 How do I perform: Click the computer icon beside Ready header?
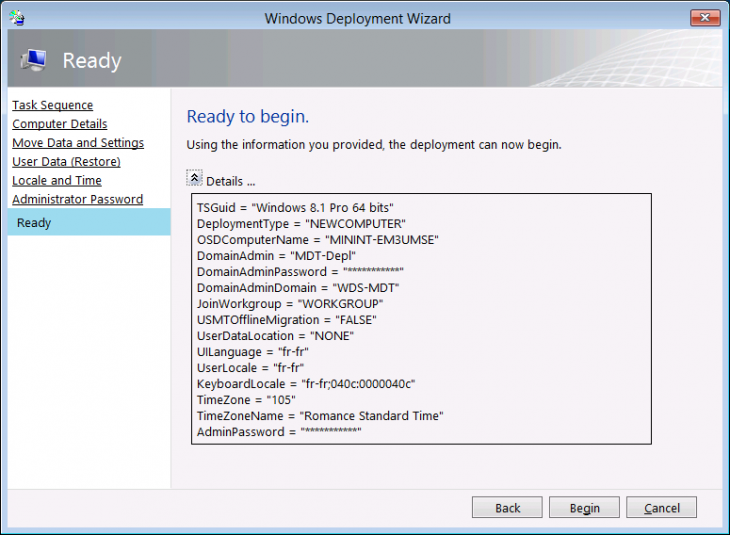(x=34, y=61)
